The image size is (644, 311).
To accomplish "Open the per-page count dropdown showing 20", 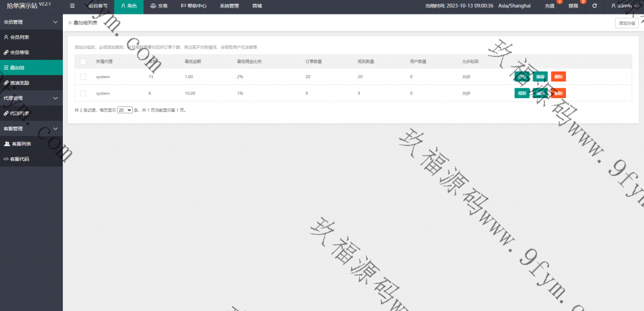I will (x=125, y=110).
